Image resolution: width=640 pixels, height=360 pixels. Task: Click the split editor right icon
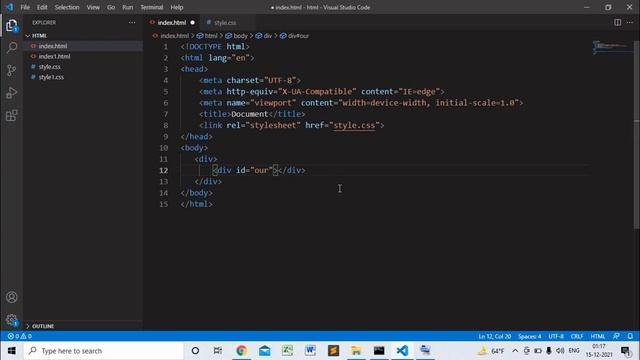[x=618, y=22]
